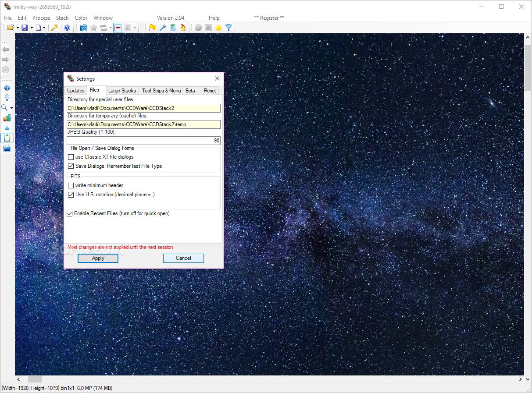Check the write minimum header option

(x=71, y=185)
